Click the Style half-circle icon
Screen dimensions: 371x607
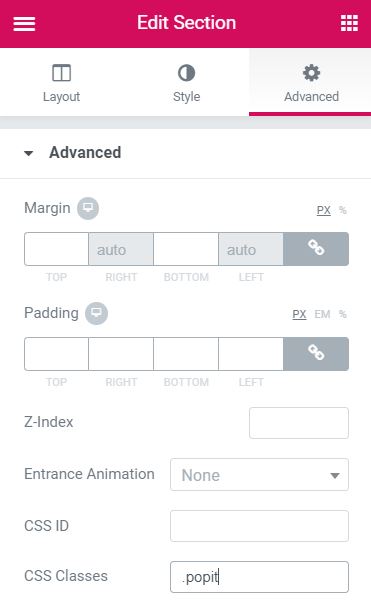pyautogui.click(x=186, y=73)
